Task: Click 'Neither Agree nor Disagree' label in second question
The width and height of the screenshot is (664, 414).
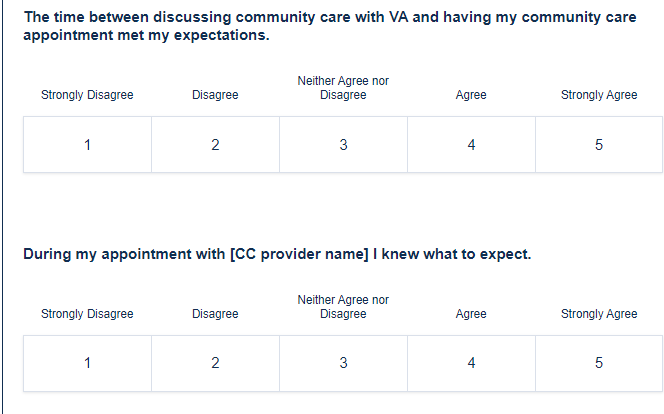Action: point(343,307)
